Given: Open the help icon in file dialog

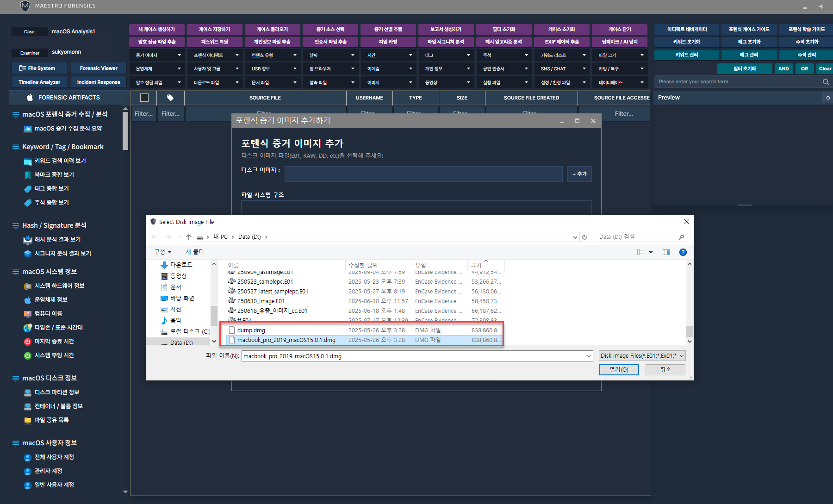Looking at the screenshot, I should 683,252.
